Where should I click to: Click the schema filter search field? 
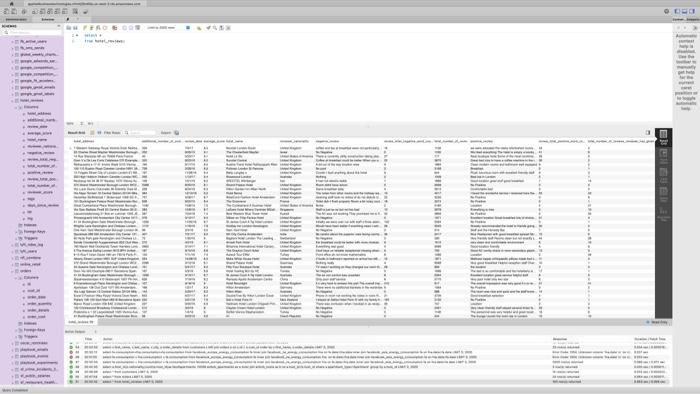point(32,33)
